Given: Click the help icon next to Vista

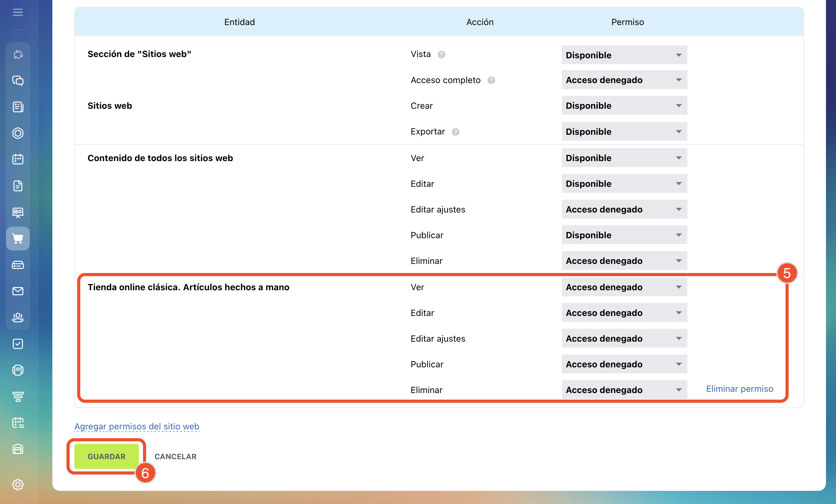Looking at the screenshot, I should [441, 55].
